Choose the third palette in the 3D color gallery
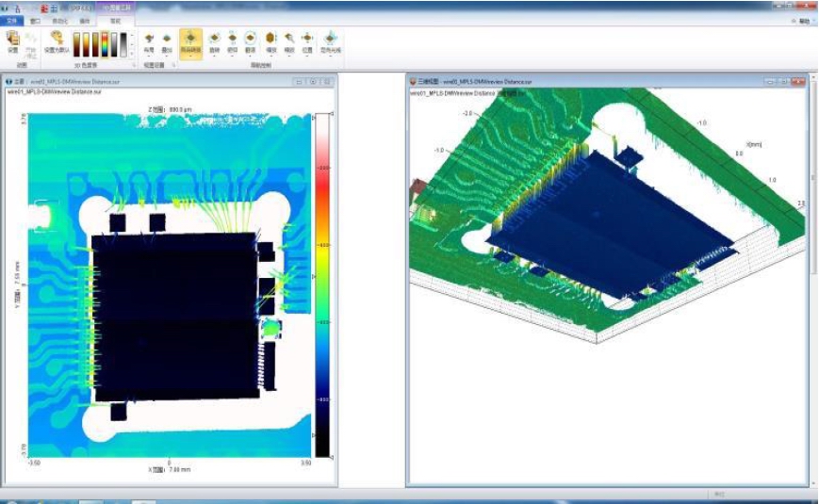The width and height of the screenshot is (819, 504). pyautogui.click(x=95, y=44)
